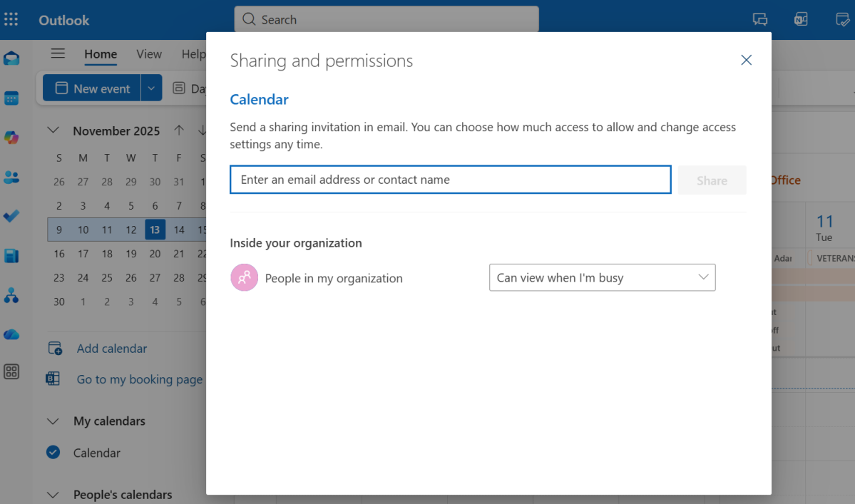The height and width of the screenshot is (504, 855).
Task: Open the People app icon
Action: point(11,177)
